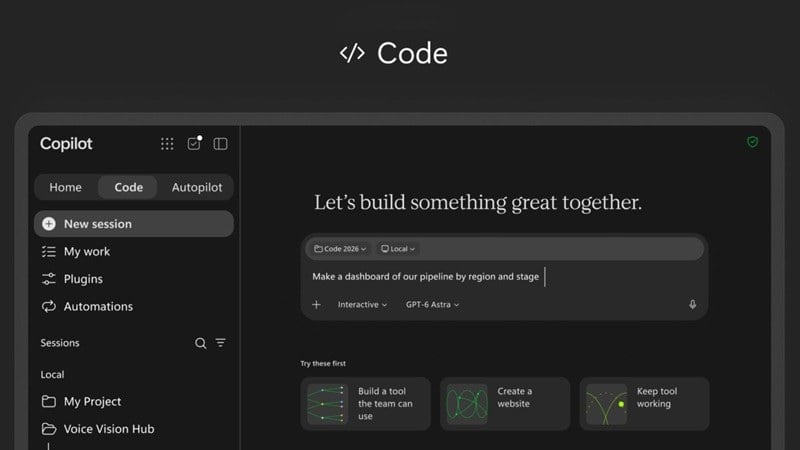Click the Create a website thumbnail graphic
This screenshot has width=800, height=450.
point(467,404)
